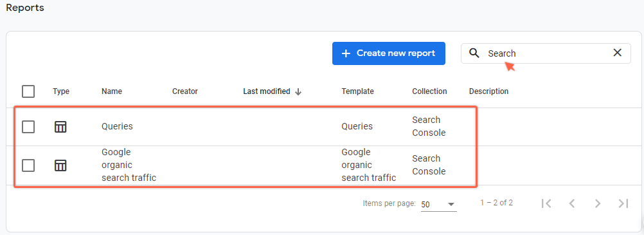Click the Name column header

[112, 91]
